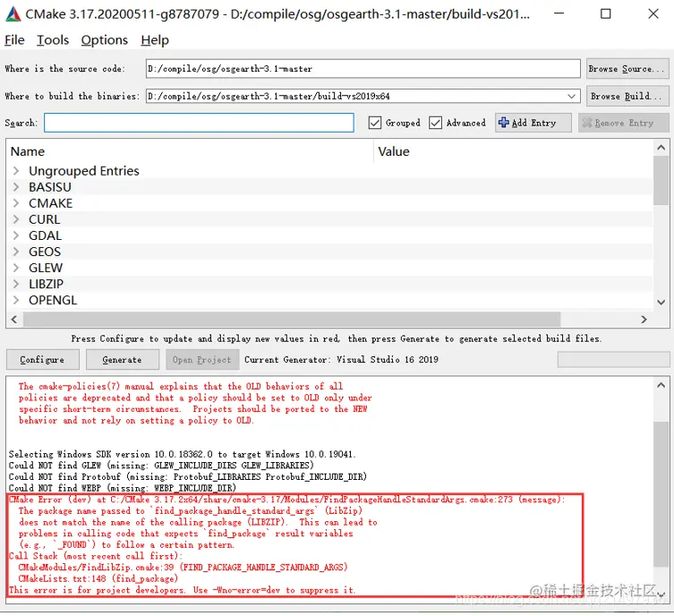The height and width of the screenshot is (616, 674).
Task: Click entries list scroll up arrow
Action: pos(661,148)
